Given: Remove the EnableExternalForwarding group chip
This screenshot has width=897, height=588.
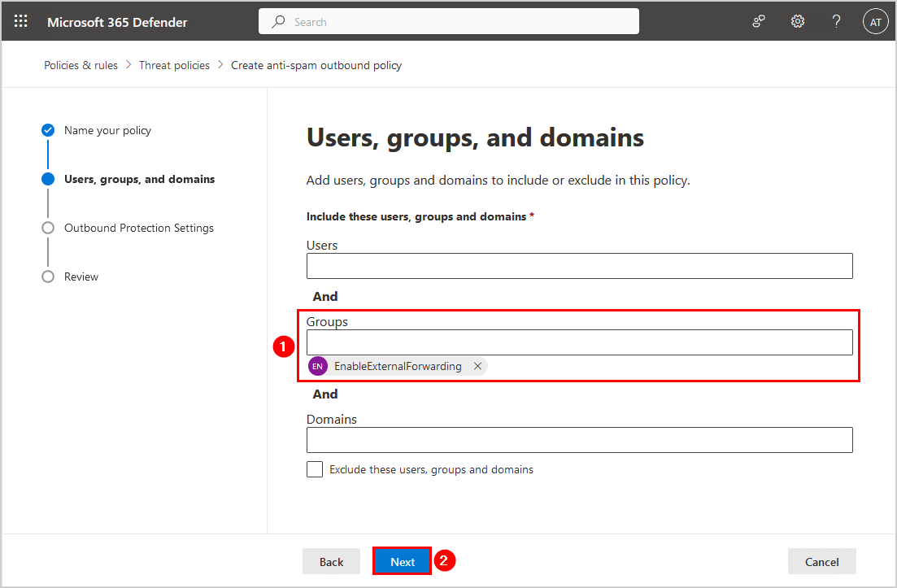Looking at the screenshot, I should coord(478,366).
